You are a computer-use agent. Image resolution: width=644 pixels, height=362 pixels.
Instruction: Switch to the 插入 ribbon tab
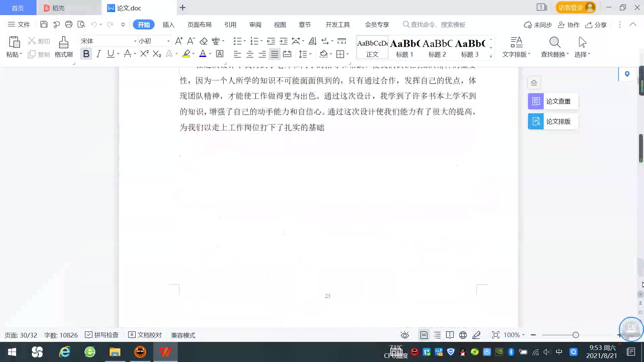pos(168,24)
